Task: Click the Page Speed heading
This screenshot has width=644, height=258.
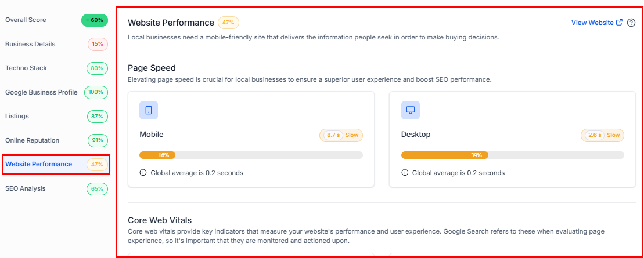Action: click(x=152, y=68)
